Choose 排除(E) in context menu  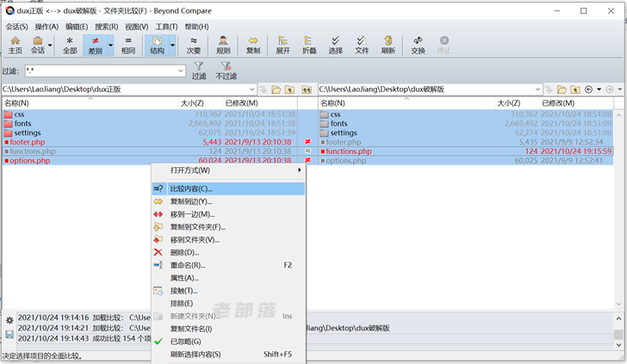[228, 304]
